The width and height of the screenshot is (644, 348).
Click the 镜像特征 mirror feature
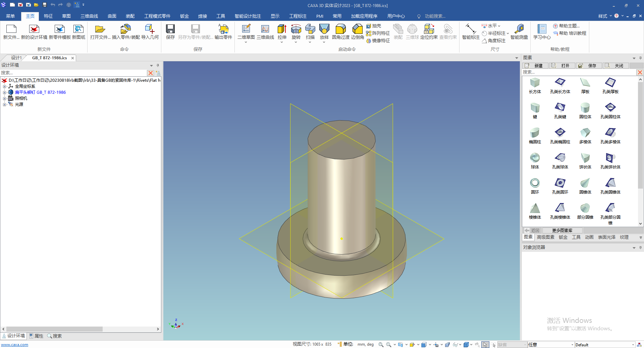point(378,41)
